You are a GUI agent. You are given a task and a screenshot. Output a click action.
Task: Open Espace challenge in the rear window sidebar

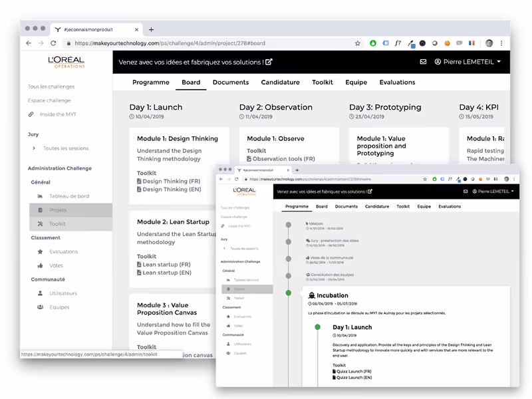coord(49,100)
